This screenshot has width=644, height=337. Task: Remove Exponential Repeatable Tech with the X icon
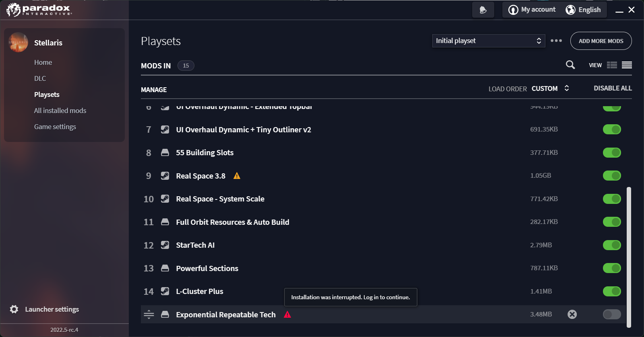pos(572,314)
